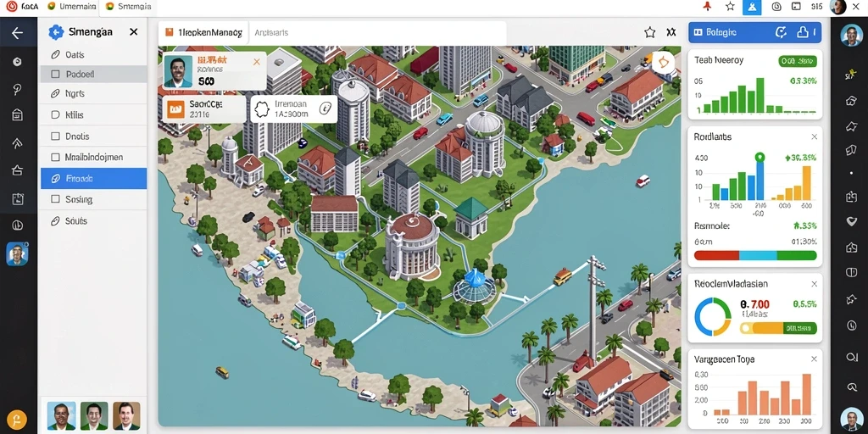Switch to the Smengaia browser tab

pyautogui.click(x=127, y=7)
